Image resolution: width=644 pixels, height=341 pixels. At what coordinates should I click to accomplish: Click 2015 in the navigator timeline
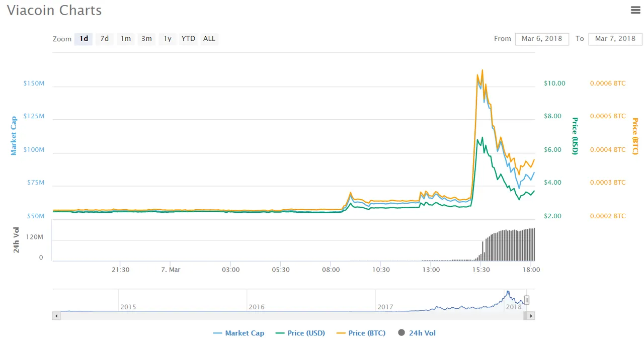pos(128,307)
